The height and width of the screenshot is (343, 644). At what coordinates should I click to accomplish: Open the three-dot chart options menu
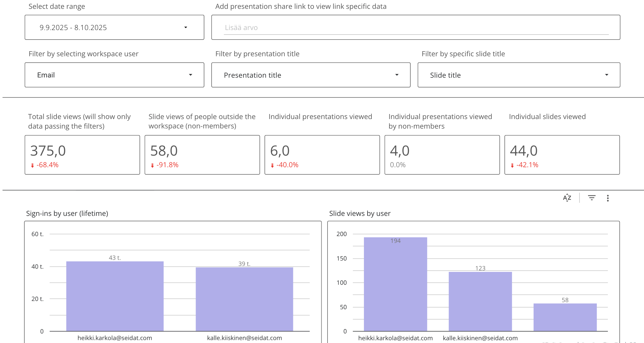(608, 198)
